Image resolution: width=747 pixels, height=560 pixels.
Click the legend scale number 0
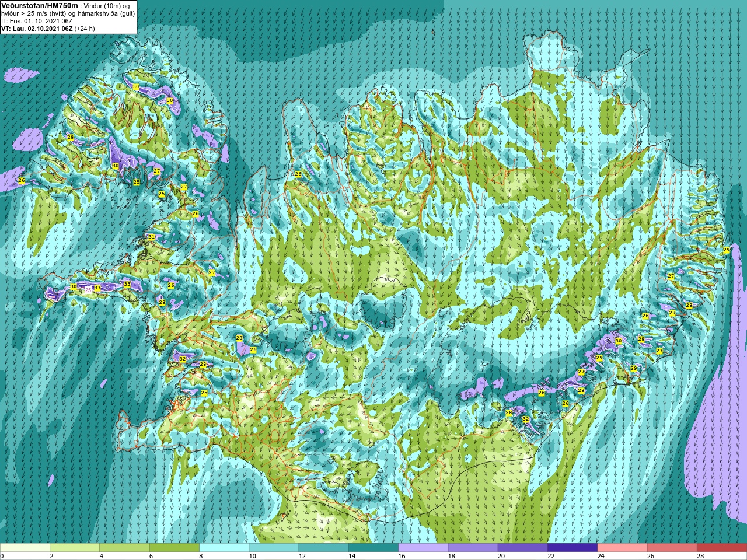coord(2,556)
